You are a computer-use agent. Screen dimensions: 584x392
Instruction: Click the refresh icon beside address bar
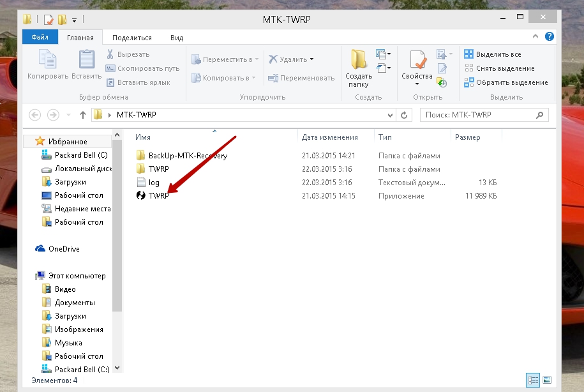pos(404,115)
